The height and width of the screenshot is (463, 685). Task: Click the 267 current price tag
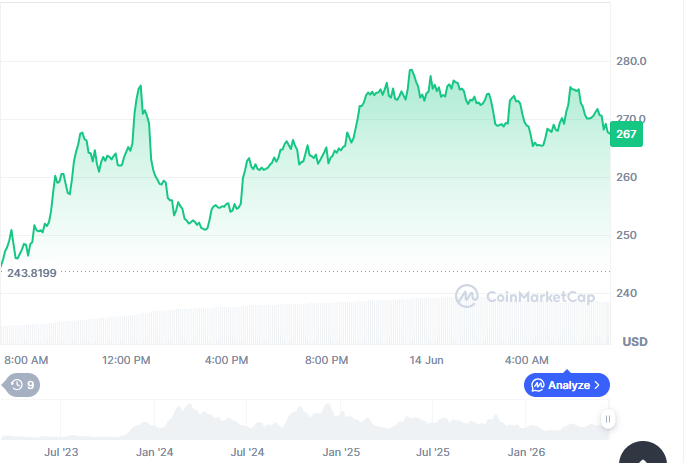(x=626, y=134)
